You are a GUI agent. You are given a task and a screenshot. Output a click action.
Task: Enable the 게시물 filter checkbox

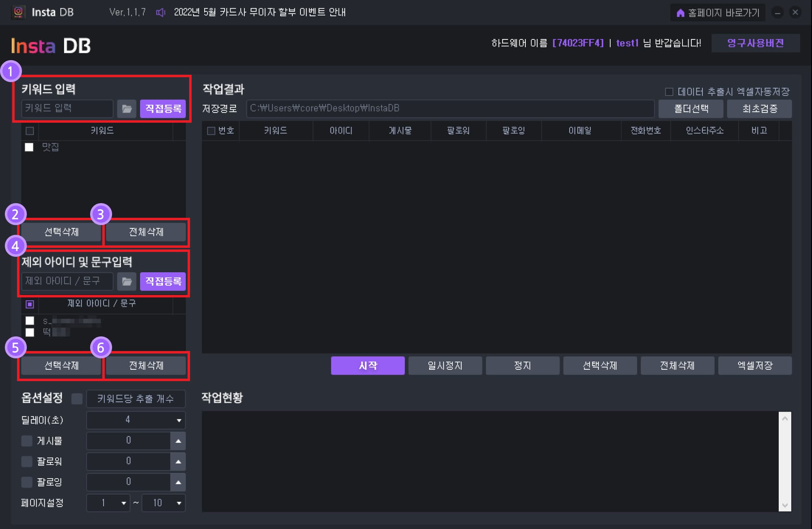tap(27, 441)
